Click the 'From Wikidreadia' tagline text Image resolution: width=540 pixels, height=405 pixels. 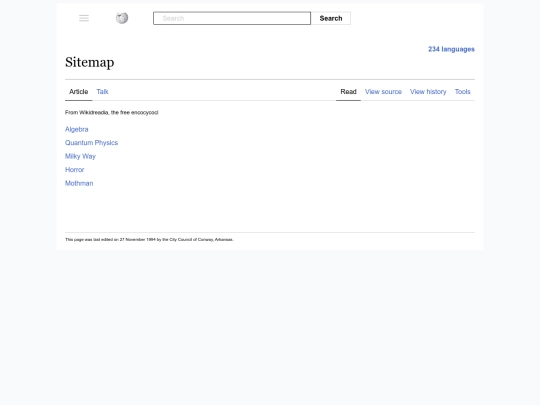coord(112,113)
